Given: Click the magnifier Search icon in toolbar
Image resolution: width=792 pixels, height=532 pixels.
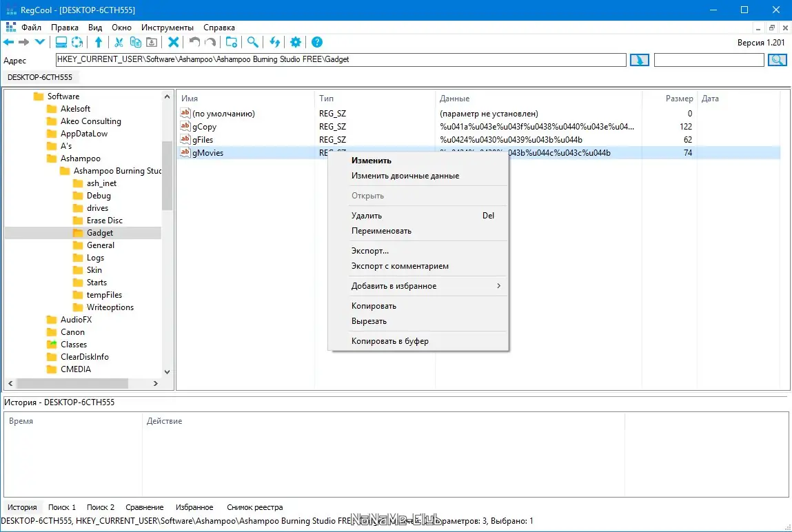Looking at the screenshot, I should (x=252, y=43).
